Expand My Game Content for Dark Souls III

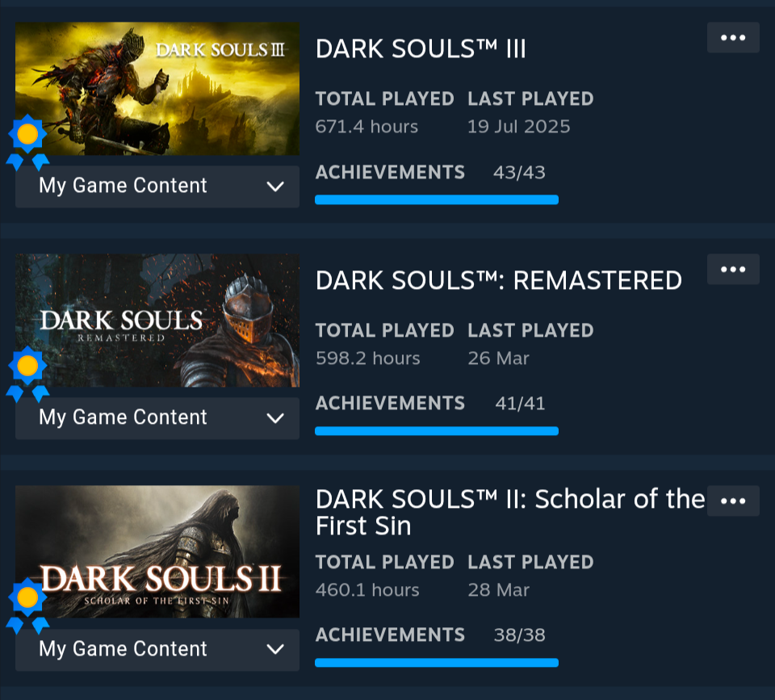pyautogui.click(x=157, y=187)
